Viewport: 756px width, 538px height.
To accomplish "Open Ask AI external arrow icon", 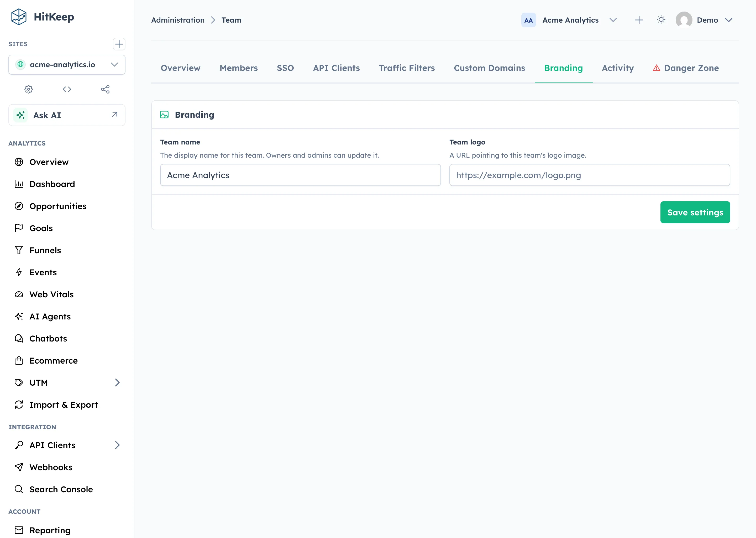I will click(x=114, y=115).
